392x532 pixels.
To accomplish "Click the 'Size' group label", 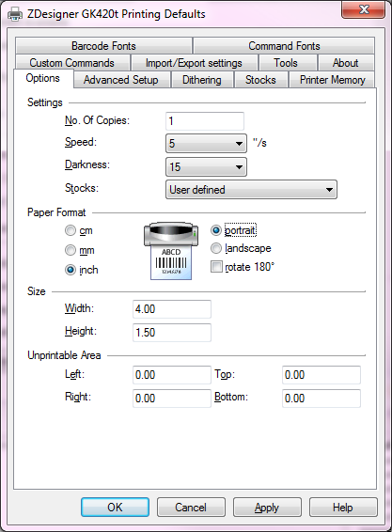I will [37, 291].
